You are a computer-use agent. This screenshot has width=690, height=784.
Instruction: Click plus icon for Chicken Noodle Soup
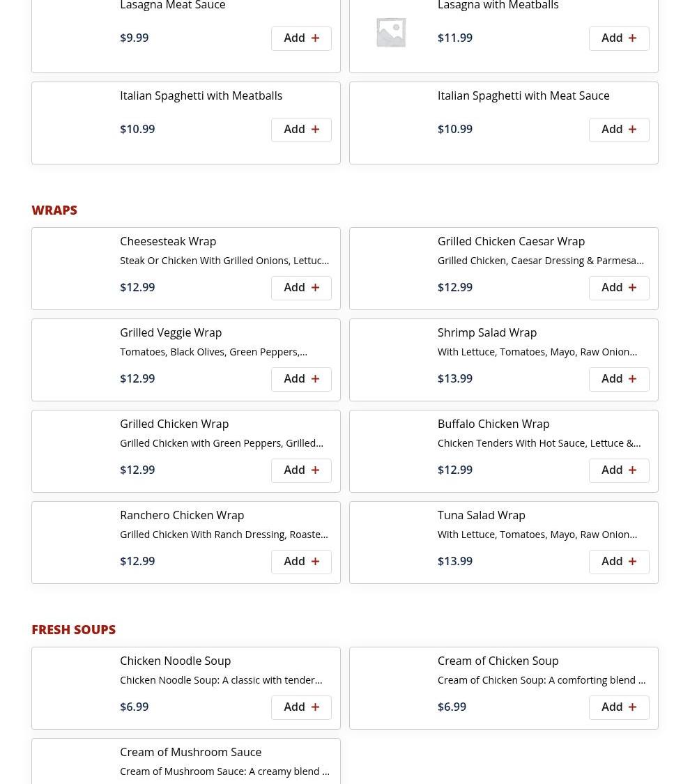click(x=315, y=707)
